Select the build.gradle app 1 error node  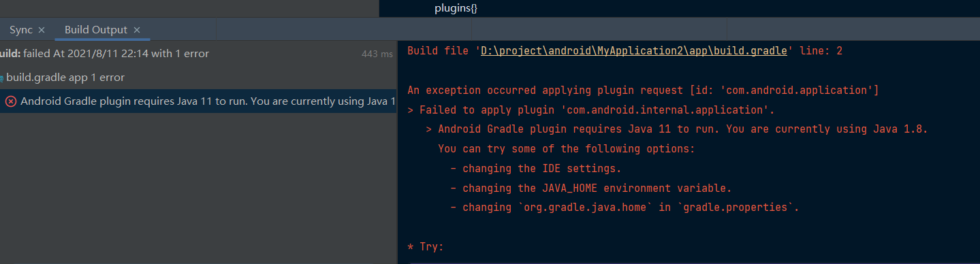point(197,78)
